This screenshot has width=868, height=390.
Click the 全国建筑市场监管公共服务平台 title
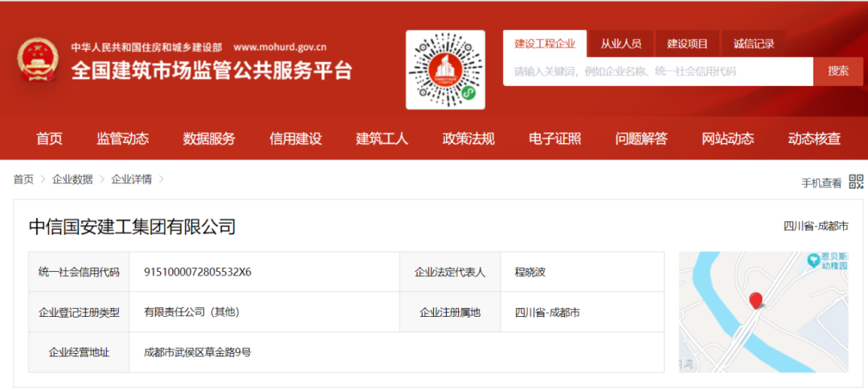(x=211, y=70)
